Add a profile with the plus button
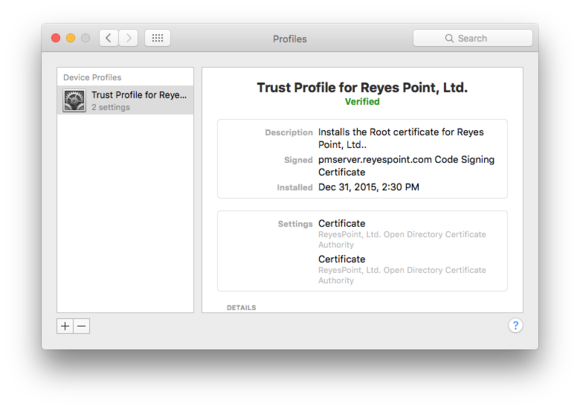 [65, 326]
